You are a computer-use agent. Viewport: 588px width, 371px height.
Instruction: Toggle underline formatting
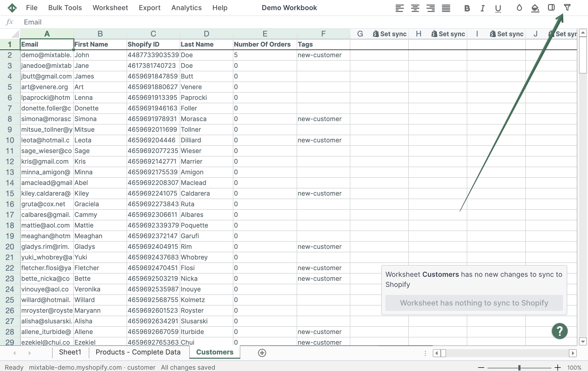tap(497, 8)
